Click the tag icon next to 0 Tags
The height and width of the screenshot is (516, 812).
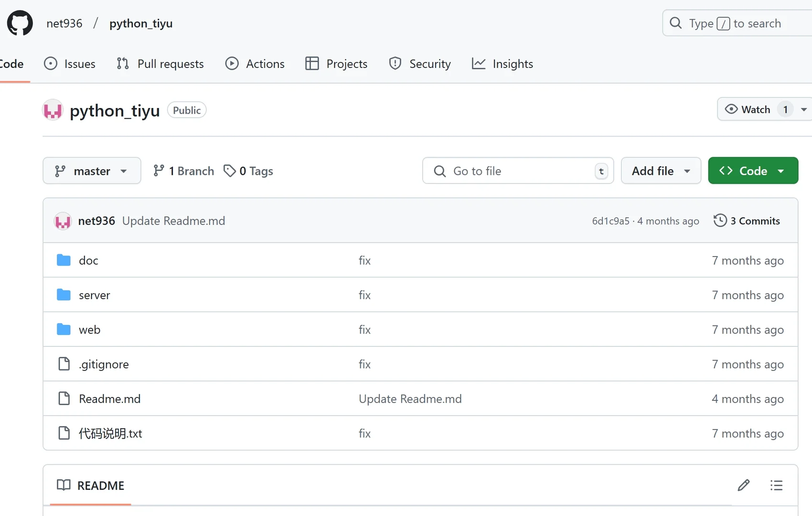point(230,171)
